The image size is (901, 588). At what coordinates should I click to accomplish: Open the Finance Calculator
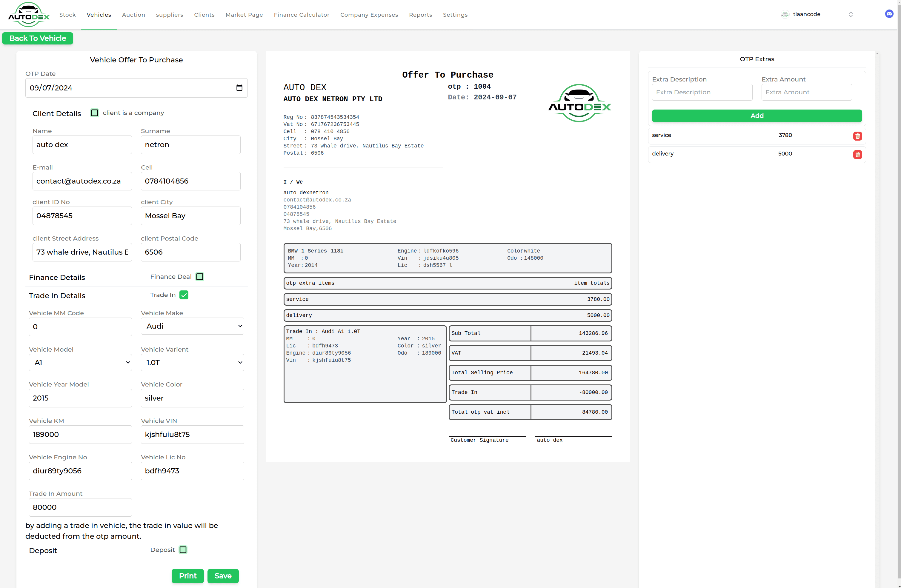(302, 15)
